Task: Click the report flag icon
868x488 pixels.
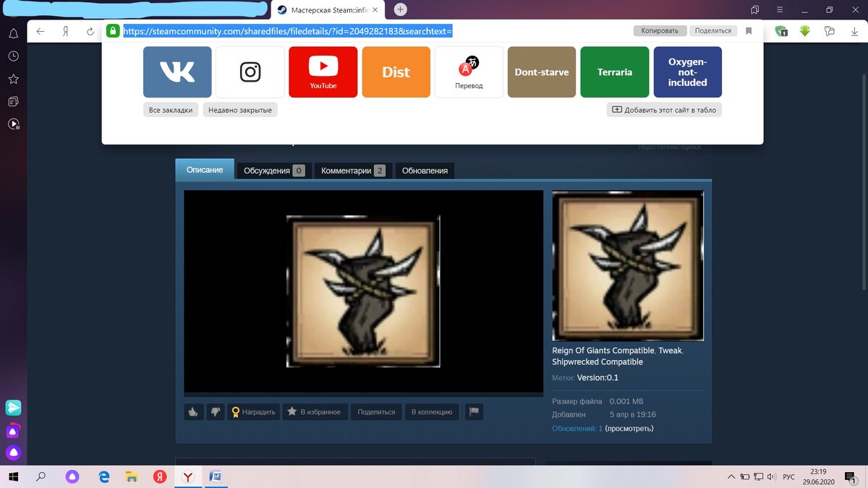Action: tap(475, 411)
